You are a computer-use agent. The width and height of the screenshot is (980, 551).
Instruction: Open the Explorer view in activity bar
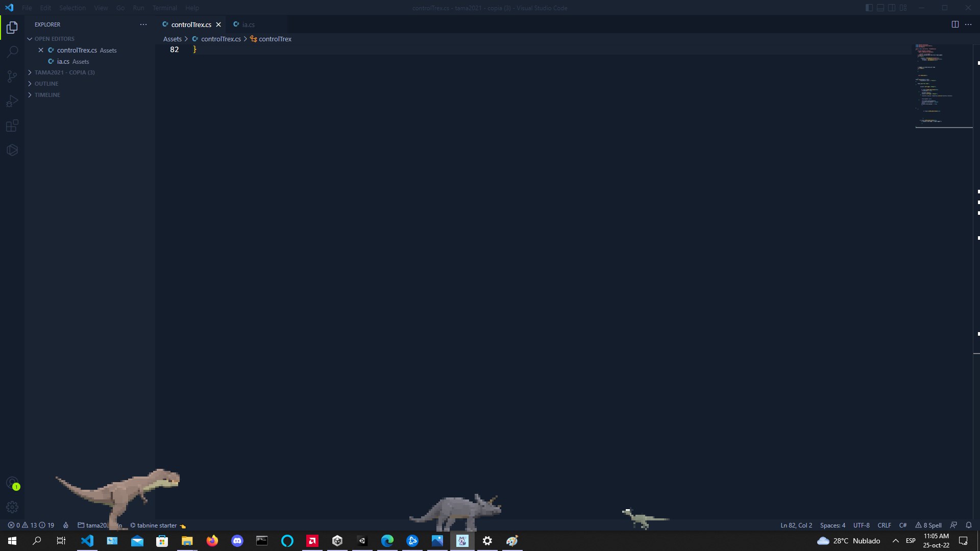12,28
